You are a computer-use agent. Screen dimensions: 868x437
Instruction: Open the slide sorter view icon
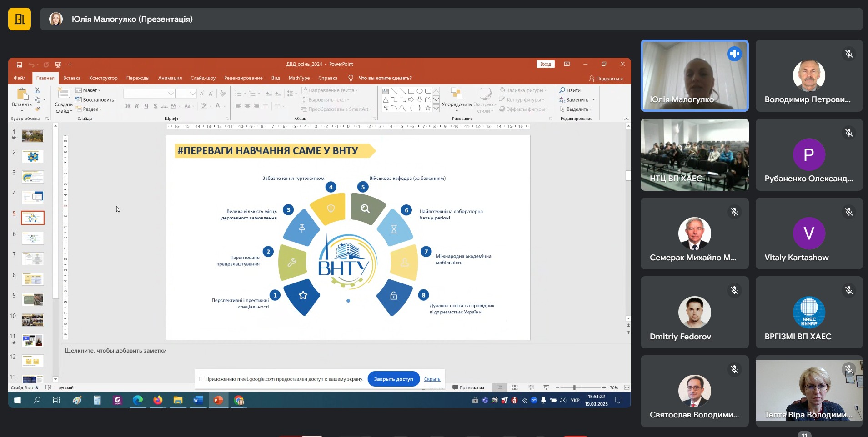tap(515, 387)
